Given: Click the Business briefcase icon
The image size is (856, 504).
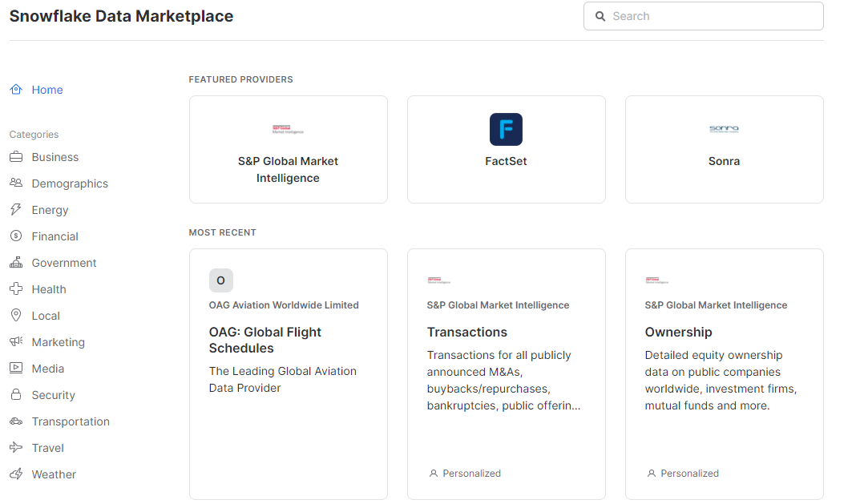Looking at the screenshot, I should (x=16, y=157).
